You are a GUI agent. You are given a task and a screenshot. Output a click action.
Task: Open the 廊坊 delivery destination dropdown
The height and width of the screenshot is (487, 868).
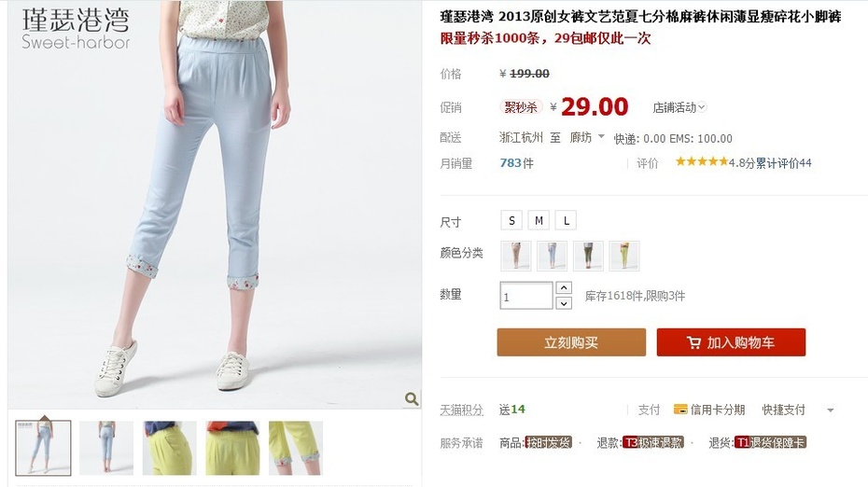pos(587,137)
